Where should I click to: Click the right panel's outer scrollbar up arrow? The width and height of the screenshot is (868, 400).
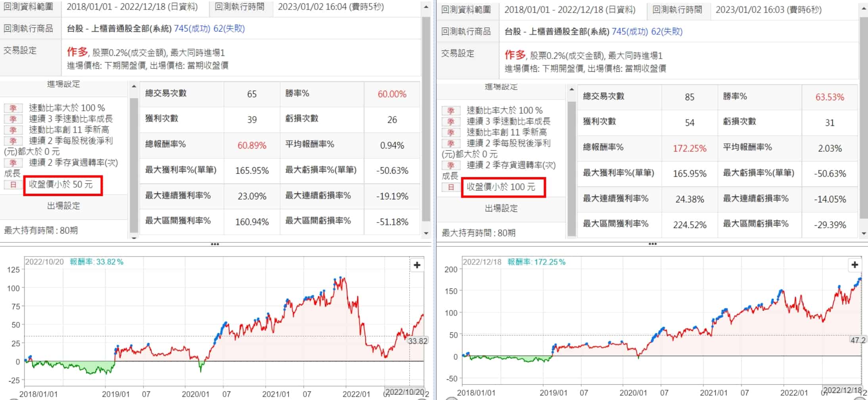coord(864,8)
